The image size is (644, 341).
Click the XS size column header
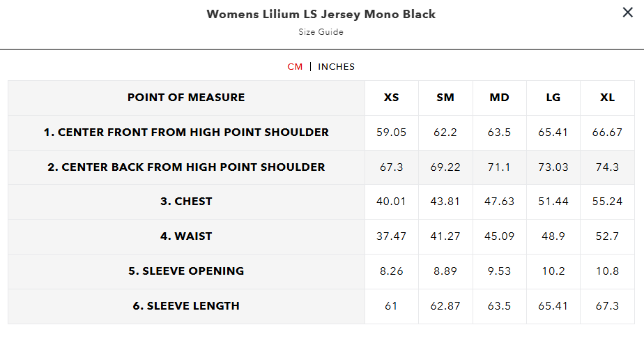[x=392, y=98]
